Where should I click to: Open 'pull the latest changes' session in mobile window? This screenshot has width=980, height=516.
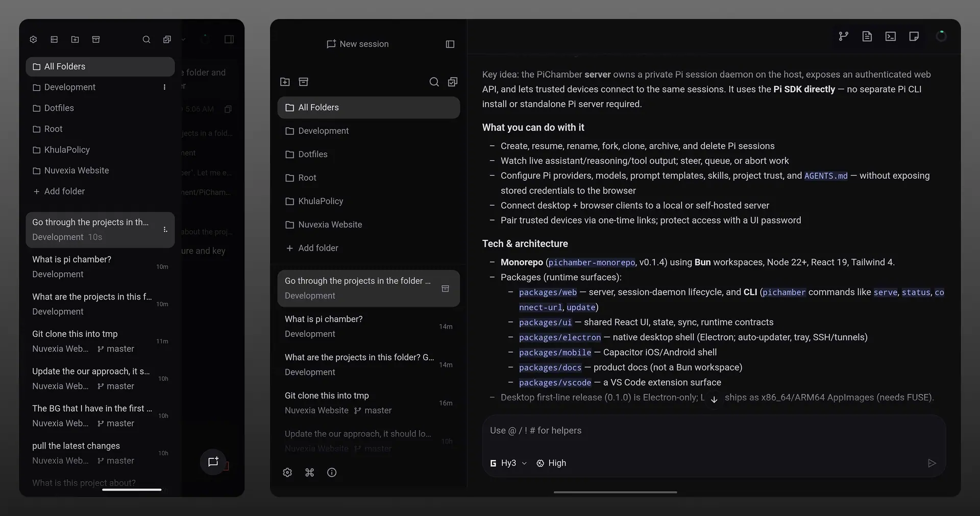click(100, 453)
